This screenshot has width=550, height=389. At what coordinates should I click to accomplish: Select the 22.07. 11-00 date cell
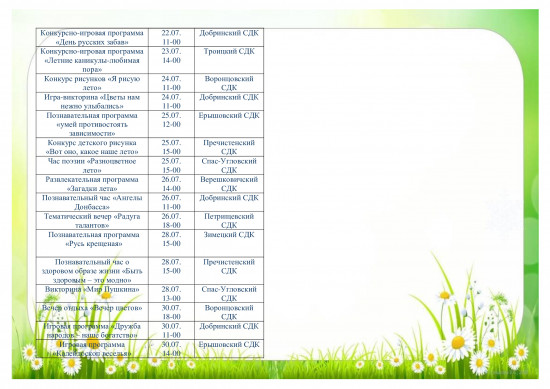click(172, 38)
